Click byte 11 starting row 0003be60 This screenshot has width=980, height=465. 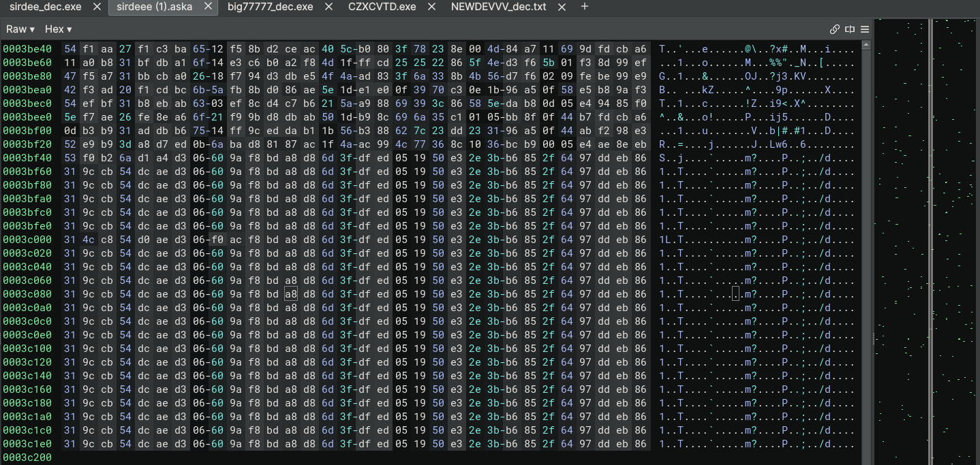[x=70, y=62]
